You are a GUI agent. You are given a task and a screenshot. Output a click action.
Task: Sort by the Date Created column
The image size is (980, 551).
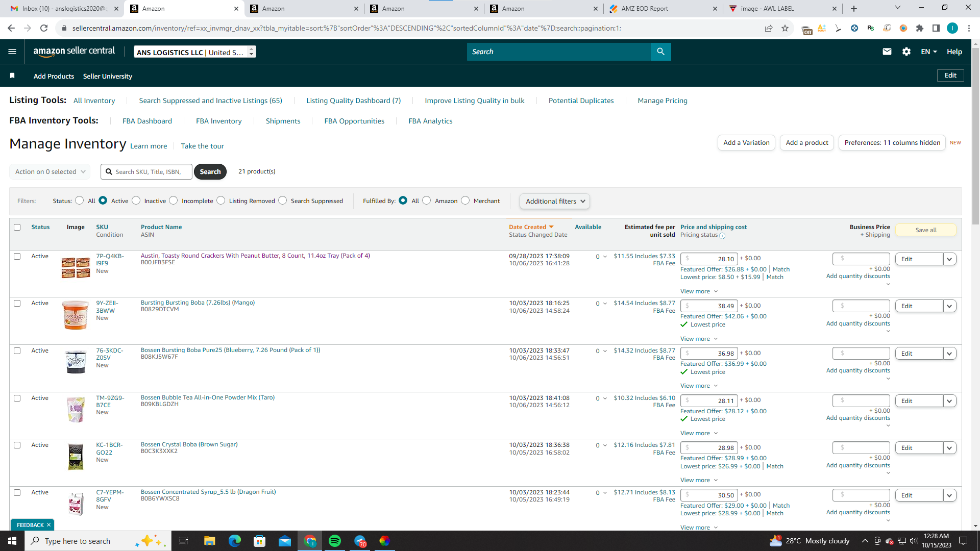point(531,227)
